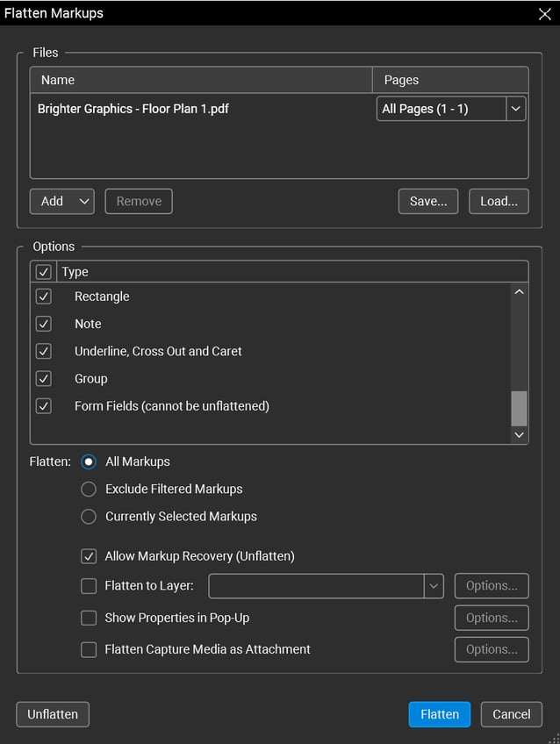Enable Flatten Capture Media as Attachment
This screenshot has height=744, width=560.
coord(88,649)
